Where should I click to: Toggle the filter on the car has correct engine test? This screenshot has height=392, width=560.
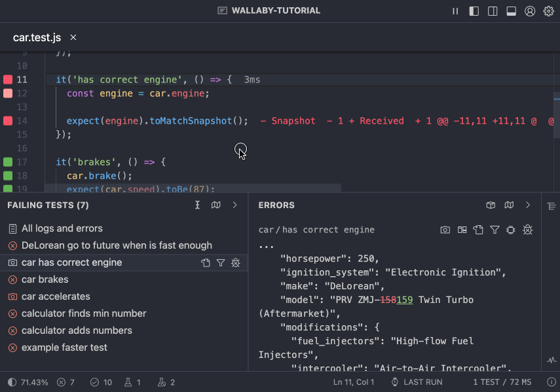[x=221, y=262]
